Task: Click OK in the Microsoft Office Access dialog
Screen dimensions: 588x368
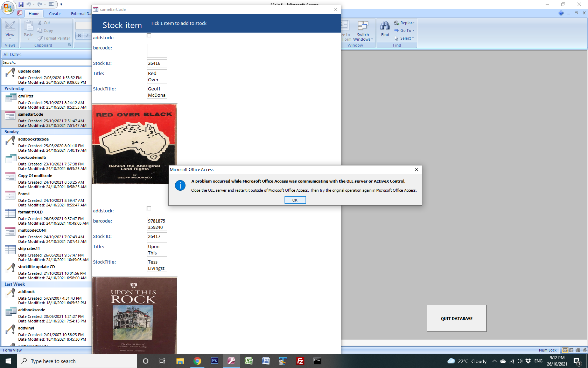Action: pos(295,200)
